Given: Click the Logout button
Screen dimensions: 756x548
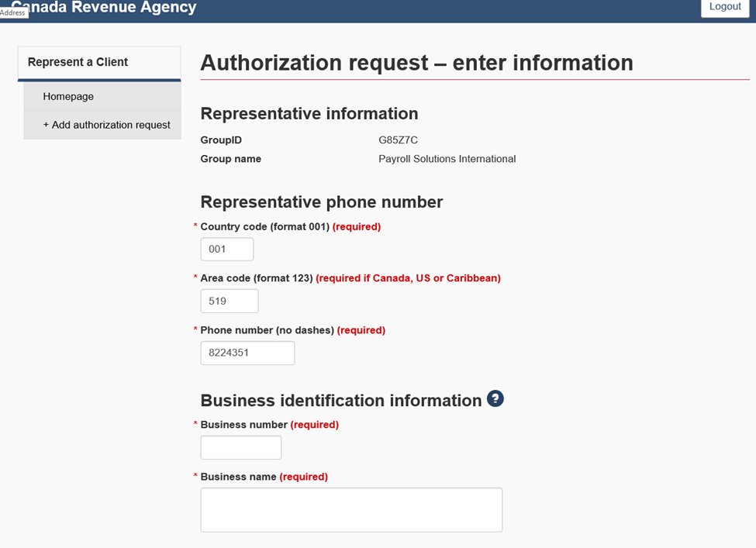Looking at the screenshot, I should click(x=725, y=7).
